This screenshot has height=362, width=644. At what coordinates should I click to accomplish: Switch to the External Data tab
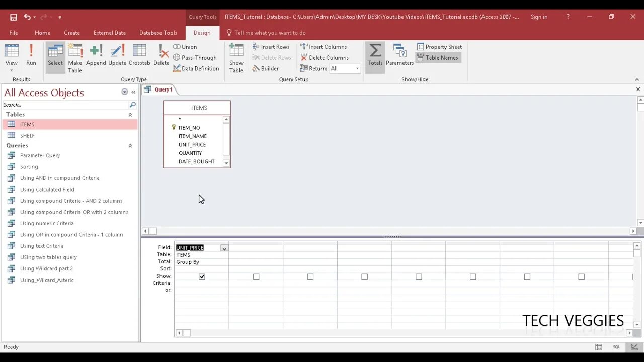[110, 33]
